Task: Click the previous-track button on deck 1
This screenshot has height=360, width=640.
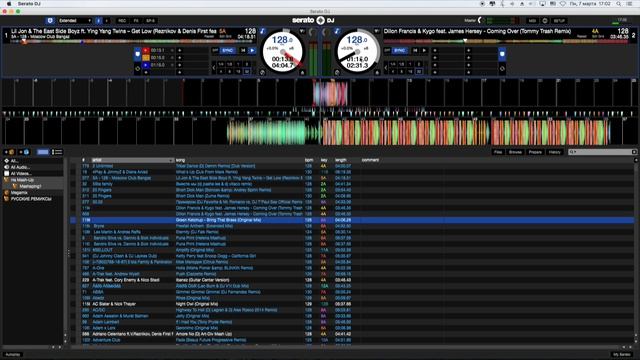Action: (244, 51)
